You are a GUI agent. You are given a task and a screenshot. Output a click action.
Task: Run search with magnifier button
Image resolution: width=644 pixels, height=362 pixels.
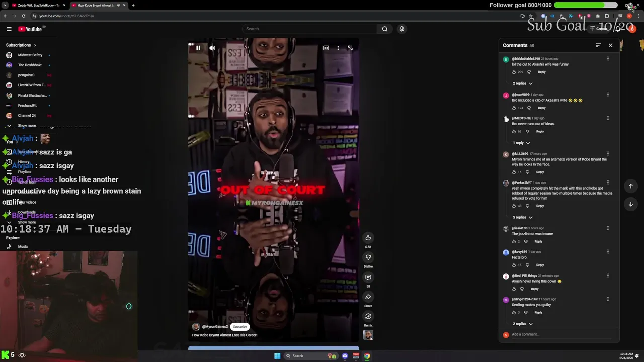(385, 29)
